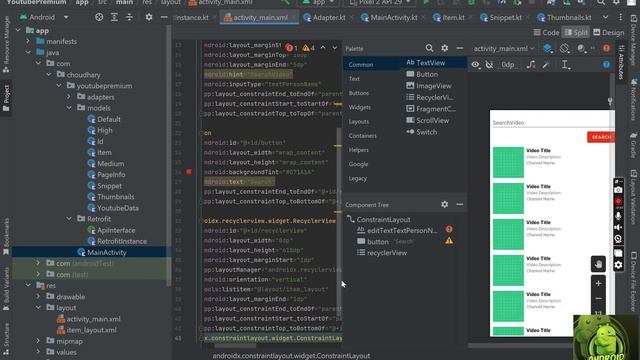Switch editor to Design view mode
640x360 pixels.
608,32
